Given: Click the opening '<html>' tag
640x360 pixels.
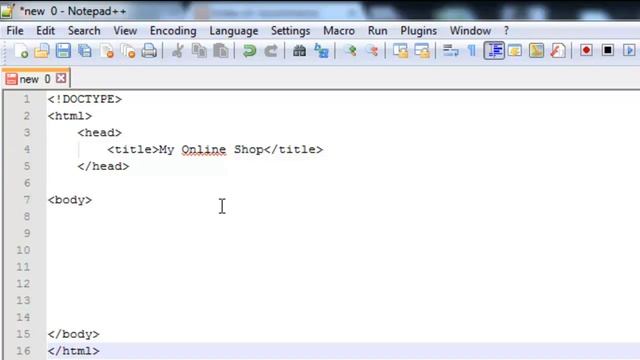Looking at the screenshot, I should coord(70,116).
